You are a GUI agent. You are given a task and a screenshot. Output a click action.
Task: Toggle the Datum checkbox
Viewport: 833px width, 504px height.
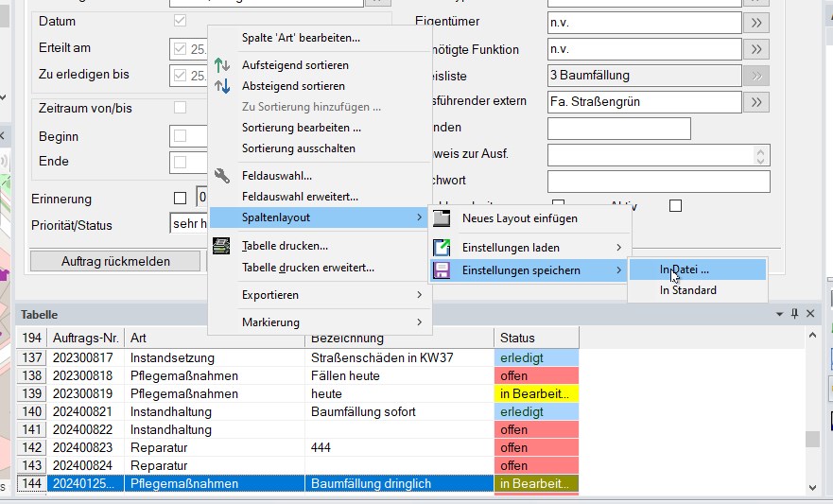(180, 21)
